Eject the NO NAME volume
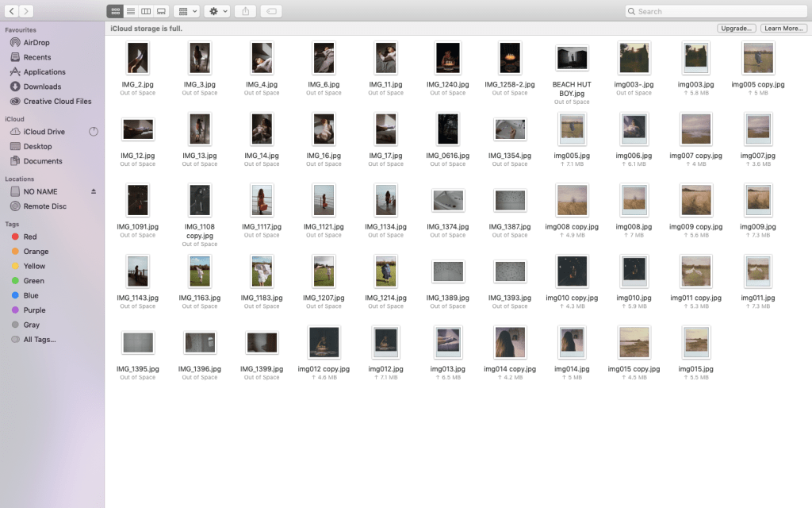This screenshot has height=508, width=812. coord(94,192)
